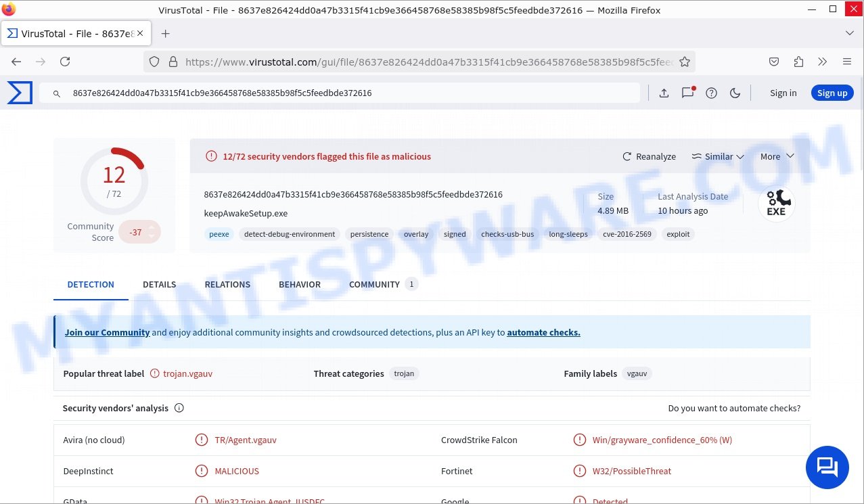Toggle dark mode with the moon icon
The image size is (864, 504).
[735, 93]
